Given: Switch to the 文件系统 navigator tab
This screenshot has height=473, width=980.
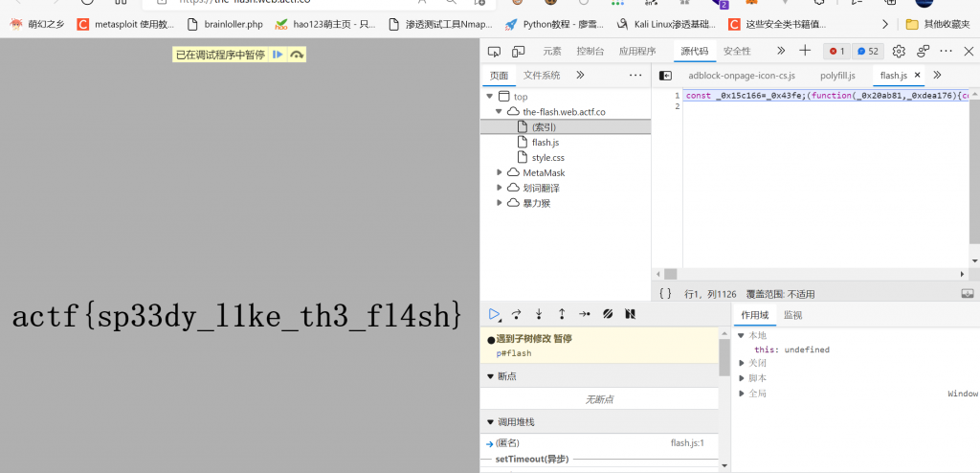Looking at the screenshot, I should [542, 76].
